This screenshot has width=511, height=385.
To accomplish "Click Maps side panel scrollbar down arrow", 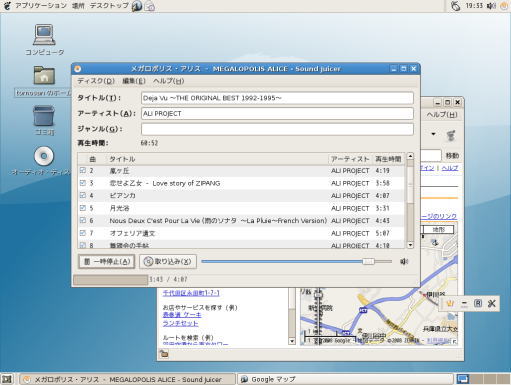I will click(x=292, y=341).
